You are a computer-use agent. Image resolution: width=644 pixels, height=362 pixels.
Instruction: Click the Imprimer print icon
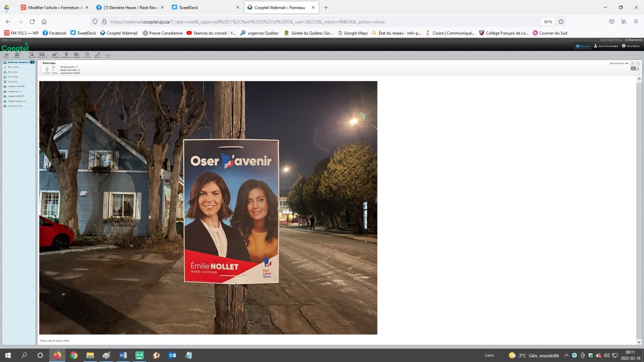click(87, 55)
